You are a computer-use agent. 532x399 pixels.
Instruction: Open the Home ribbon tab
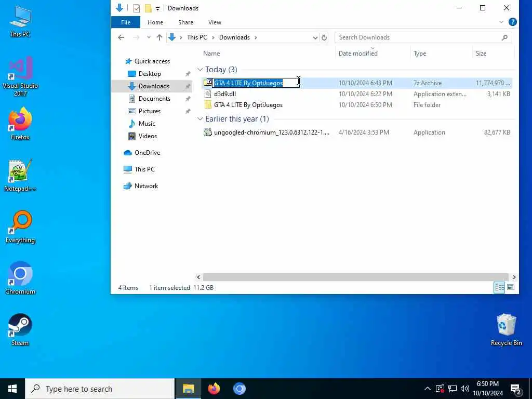(x=155, y=22)
